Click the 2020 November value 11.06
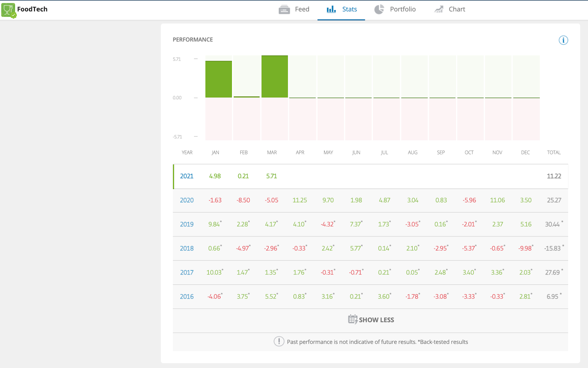588x368 pixels. click(x=497, y=201)
